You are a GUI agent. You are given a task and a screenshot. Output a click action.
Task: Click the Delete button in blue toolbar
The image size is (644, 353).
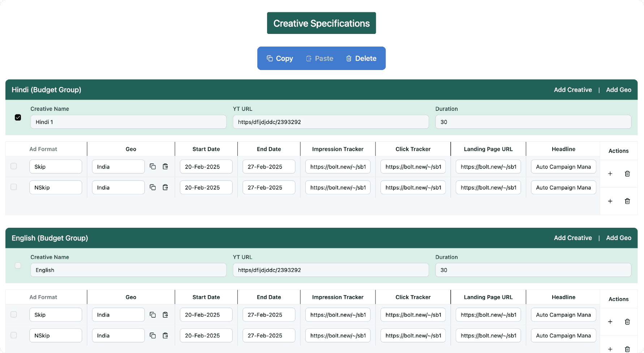[361, 58]
